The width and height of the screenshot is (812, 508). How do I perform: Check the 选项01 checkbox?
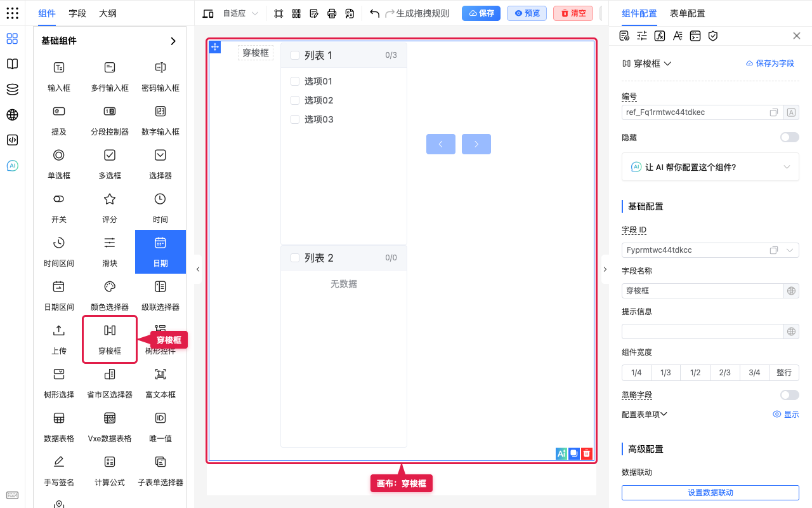pyautogui.click(x=294, y=81)
